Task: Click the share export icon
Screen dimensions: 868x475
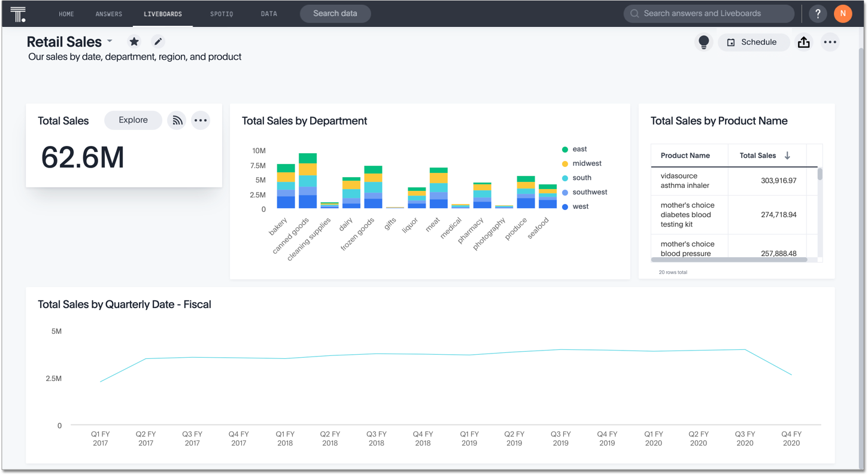Action: click(x=804, y=42)
